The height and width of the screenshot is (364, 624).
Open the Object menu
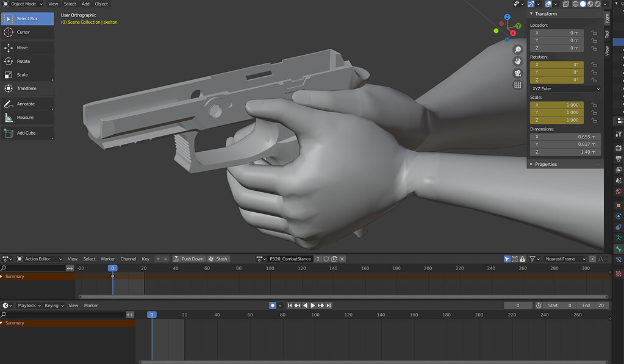[101, 4]
